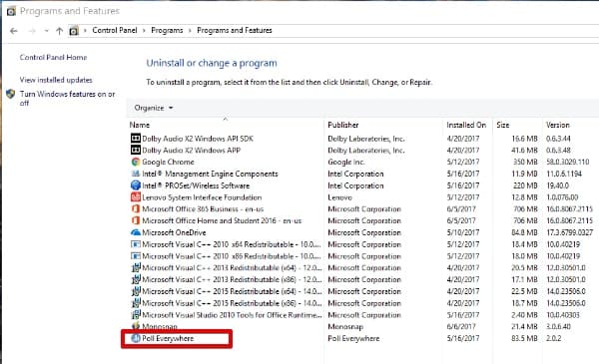Click the shield icon beside Turn Windows features
Image resolution: width=599 pixels, height=364 pixels.
click(11, 94)
